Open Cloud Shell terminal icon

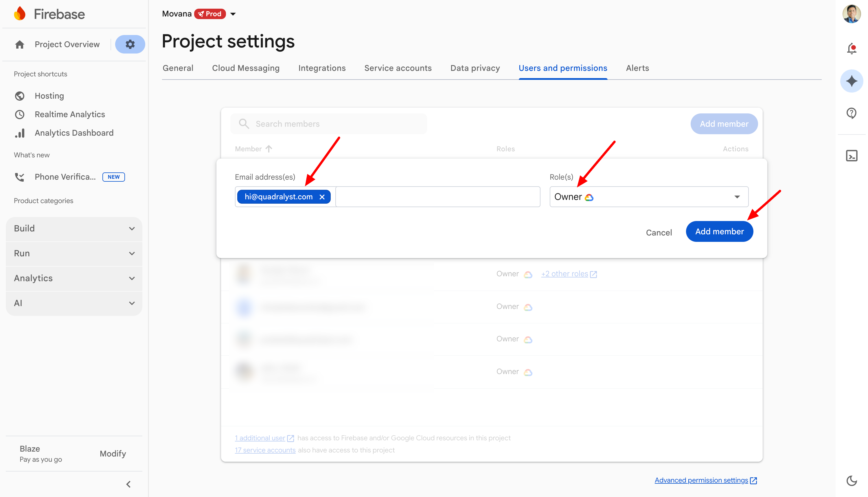tap(851, 156)
